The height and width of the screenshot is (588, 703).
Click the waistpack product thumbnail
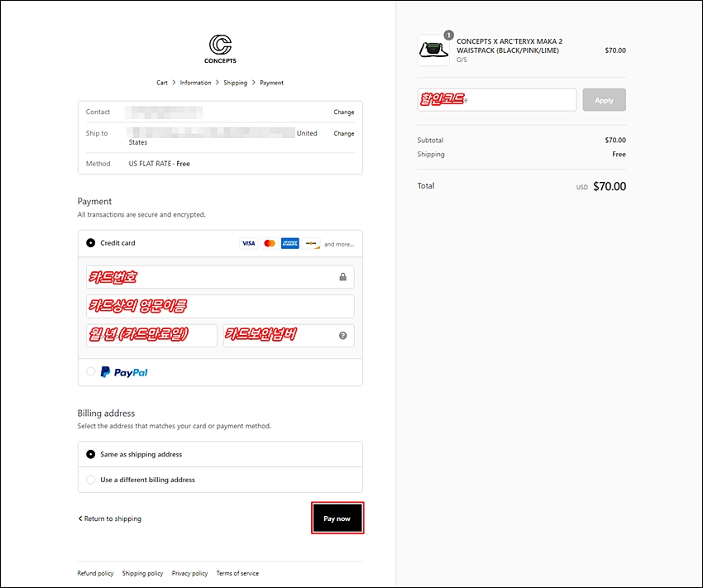coord(433,50)
